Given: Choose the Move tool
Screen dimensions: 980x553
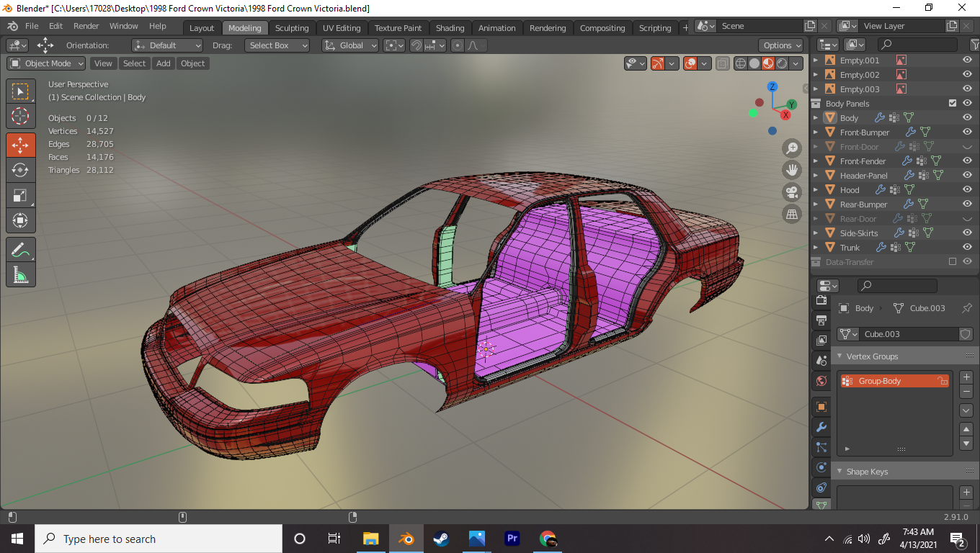Looking at the screenshot, I should tap(21, 145).
